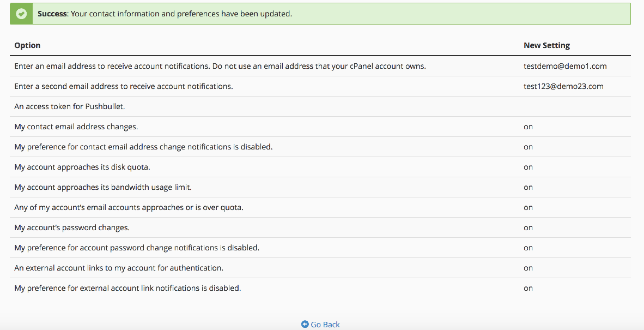644x330 pixels.
Task: Click the test123@demo23.com email value
Action: pyautogui.click(x=563, y=86)
